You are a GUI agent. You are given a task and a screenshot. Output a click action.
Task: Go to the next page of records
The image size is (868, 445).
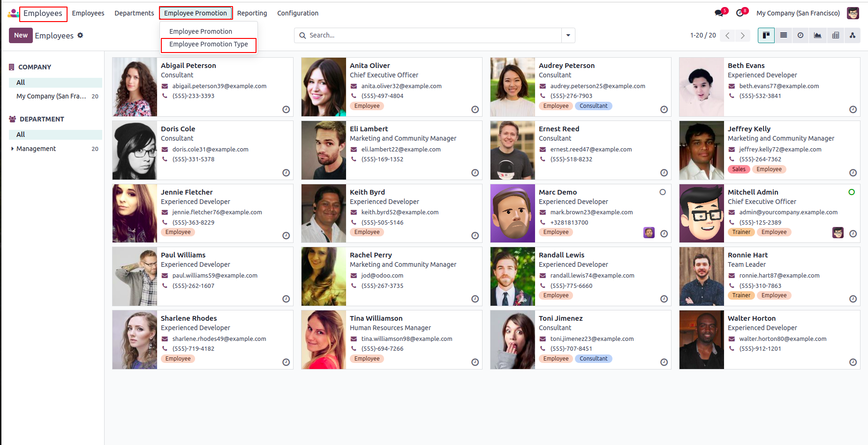click(x=742, y=35)
